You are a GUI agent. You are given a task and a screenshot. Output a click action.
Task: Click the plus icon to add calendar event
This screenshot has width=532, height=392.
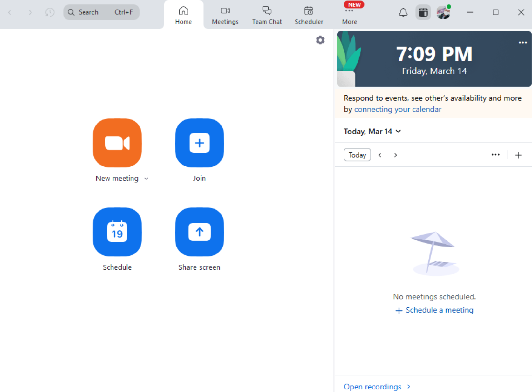tap(518, 155)
